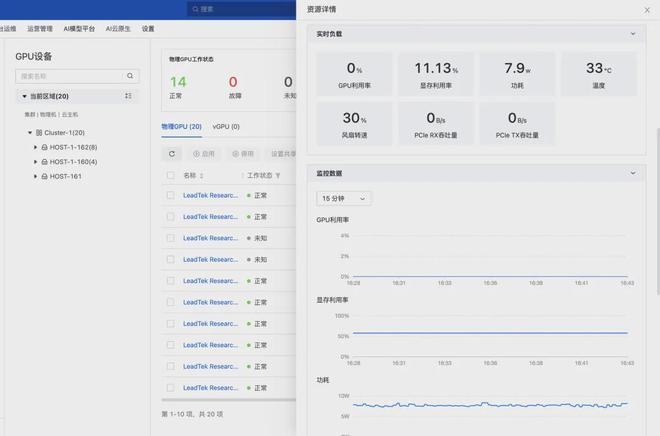Open the AI模型平台 menu

[x=79, y=29]
